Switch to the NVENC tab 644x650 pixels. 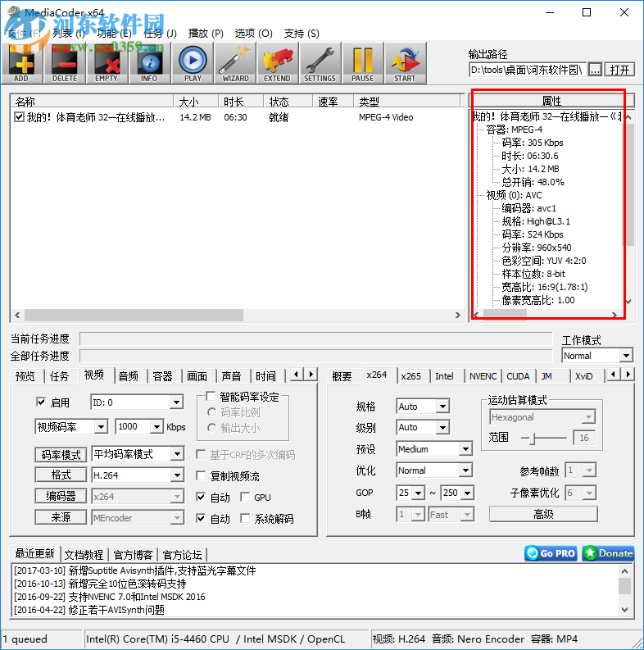(483, 376)
